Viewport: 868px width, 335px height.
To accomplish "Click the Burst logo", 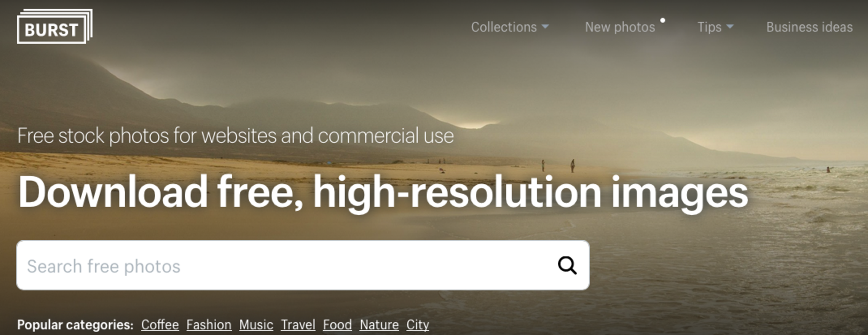I will pyautogui.click(x=54, y=26).
